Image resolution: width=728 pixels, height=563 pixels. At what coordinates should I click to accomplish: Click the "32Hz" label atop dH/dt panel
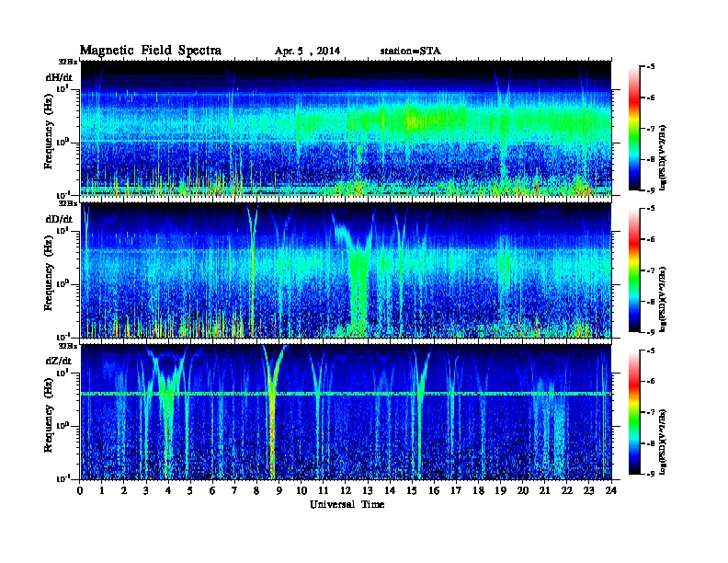[68, 62]
